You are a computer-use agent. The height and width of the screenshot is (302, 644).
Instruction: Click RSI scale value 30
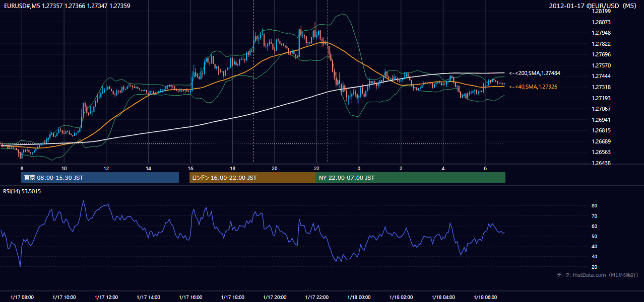click(x=595, y=256)
